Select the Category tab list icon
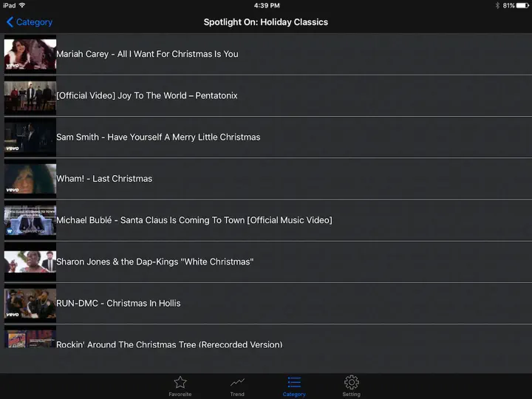This screenshot has height=399, width=532. pyautogui.click(x=294, y=382)
